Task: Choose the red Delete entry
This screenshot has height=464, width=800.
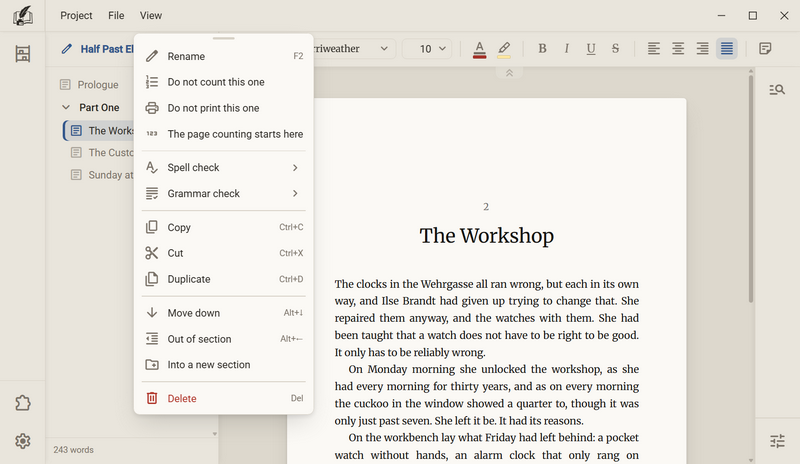Action: [223, 399]
